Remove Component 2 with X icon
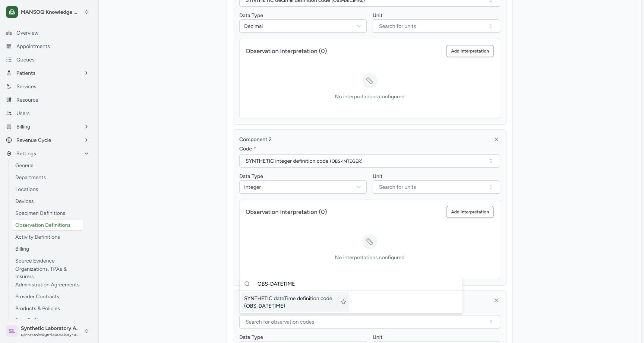 496,139
